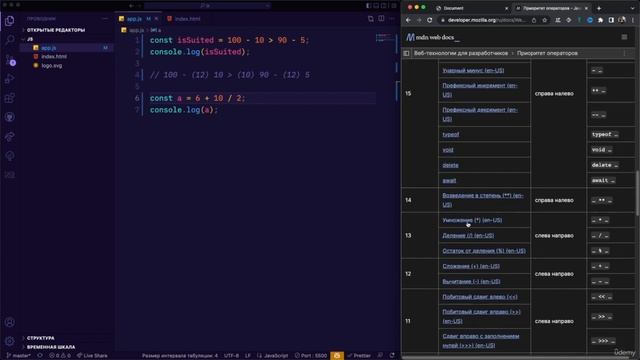Collapse the JS folder in the Explorer
Image resolution: width=640 pixels, height=360 pixels.
(30, 39)
